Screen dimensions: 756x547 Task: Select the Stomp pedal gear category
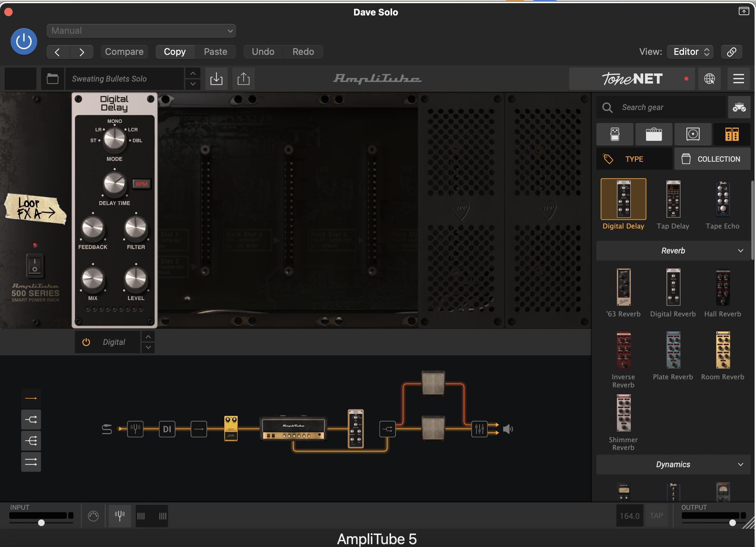[x=615, y=134]
